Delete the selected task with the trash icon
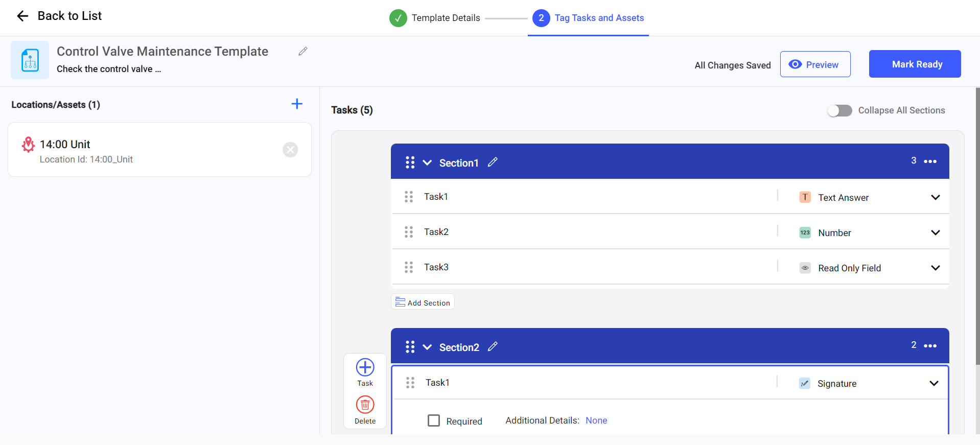Image resolution: width=980 pixels, height=445 pixels. 365,405
